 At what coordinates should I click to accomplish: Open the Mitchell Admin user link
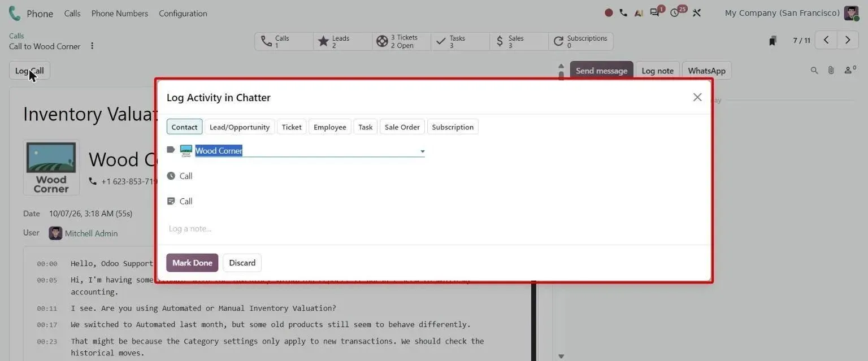coord(91,233)
